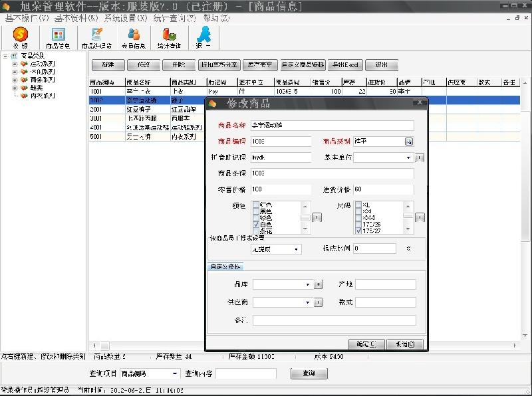
Task: Uncheck the 175/27 size checkbox
Action: click(358, 232)
